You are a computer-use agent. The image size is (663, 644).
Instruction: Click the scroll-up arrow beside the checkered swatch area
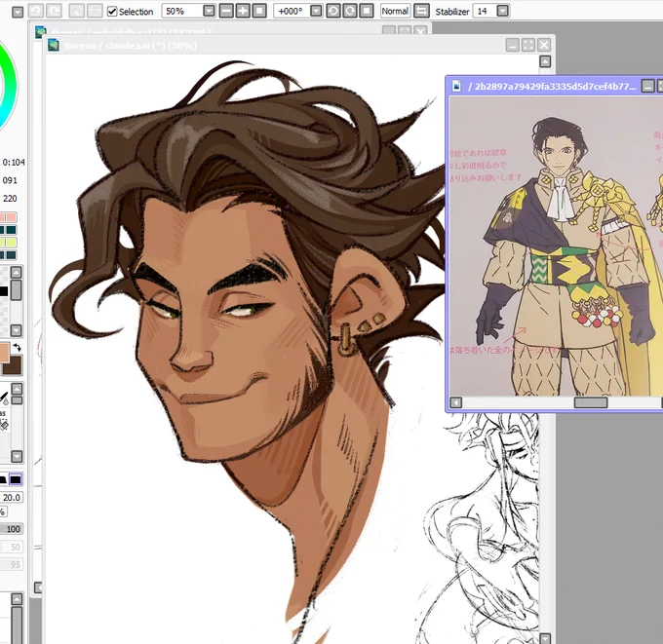coord(16,273)
